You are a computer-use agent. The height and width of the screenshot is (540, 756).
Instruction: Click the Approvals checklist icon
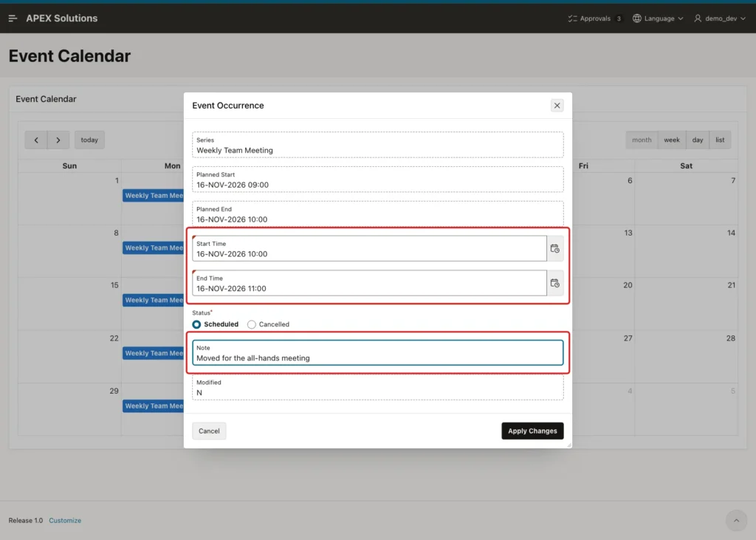click(x=572, y=18)
